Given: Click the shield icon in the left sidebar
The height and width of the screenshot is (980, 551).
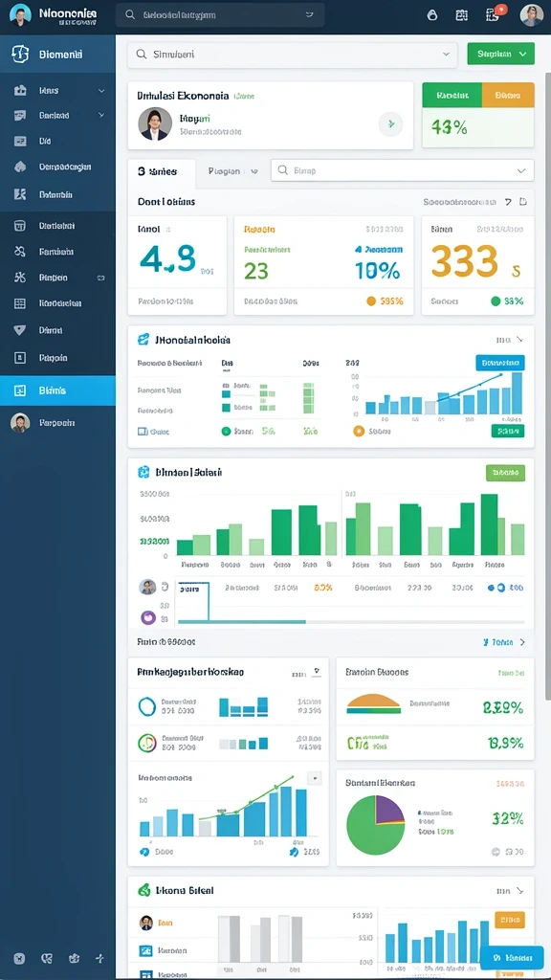Looking at the screenshot, I should pos(20,329).
